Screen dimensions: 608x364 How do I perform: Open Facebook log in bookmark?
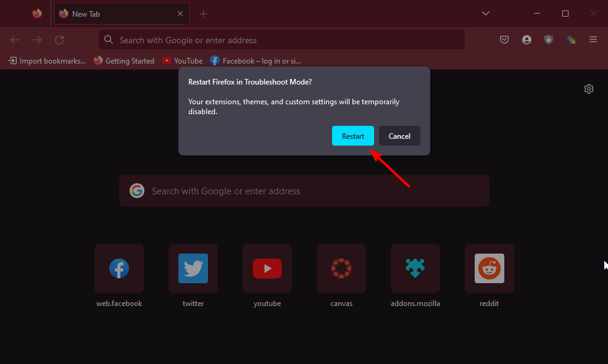[x=256, y=61]
